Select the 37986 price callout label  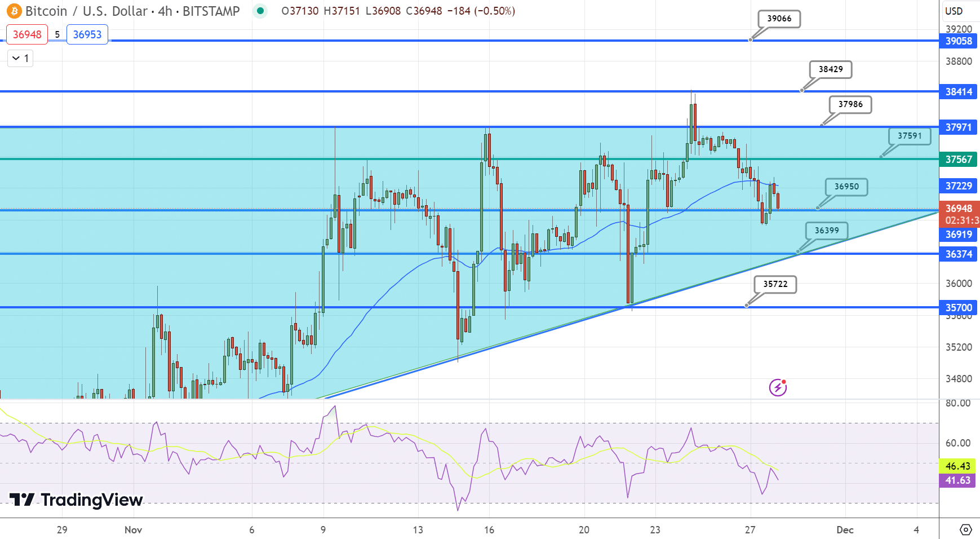[x=850, y=104]
